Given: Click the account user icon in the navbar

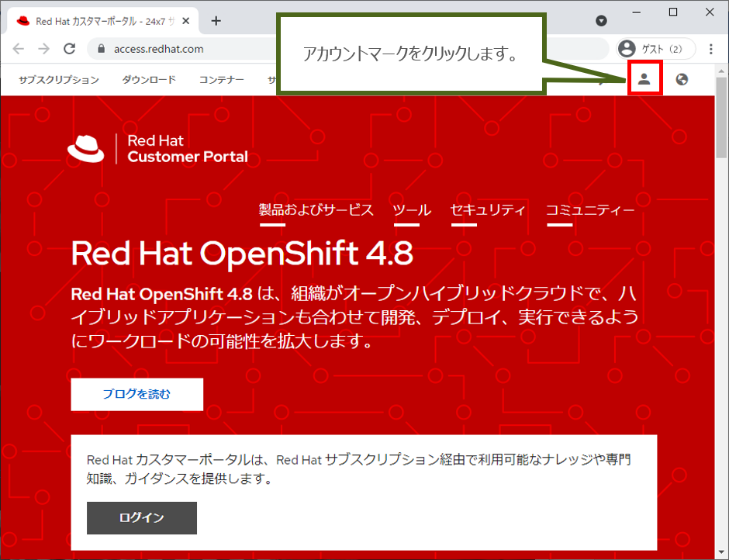Looking at the screenshot, I should pyautogui.click(x=644, y=79).
